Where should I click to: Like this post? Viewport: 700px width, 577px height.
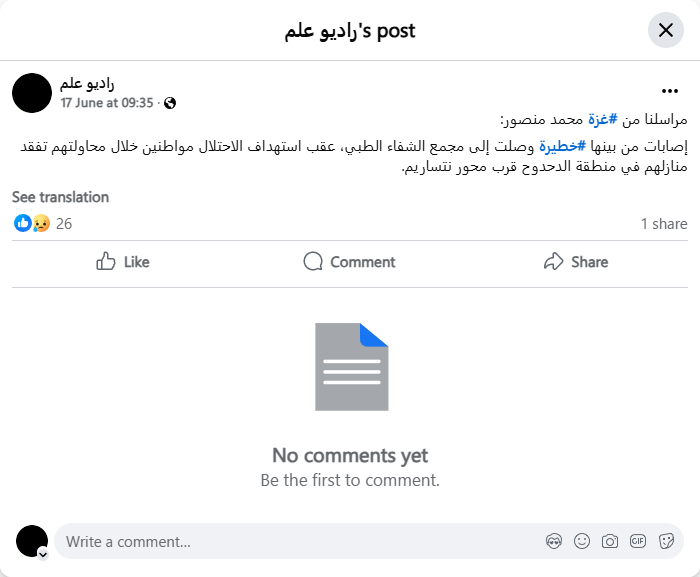pyautogui.click(x=123, y=262)
